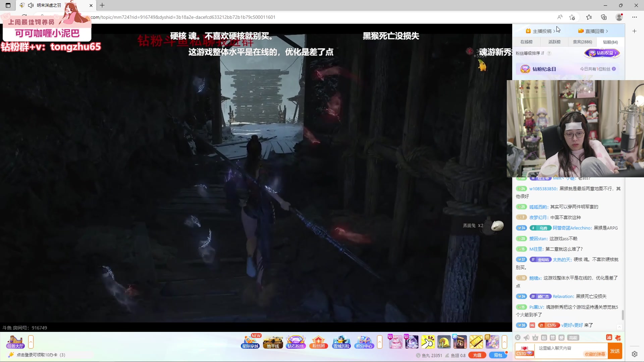Screen dimensions: 644x362
Task: Click the 梗 meme chat toolbar icon
Action: (x=561, y=338)
